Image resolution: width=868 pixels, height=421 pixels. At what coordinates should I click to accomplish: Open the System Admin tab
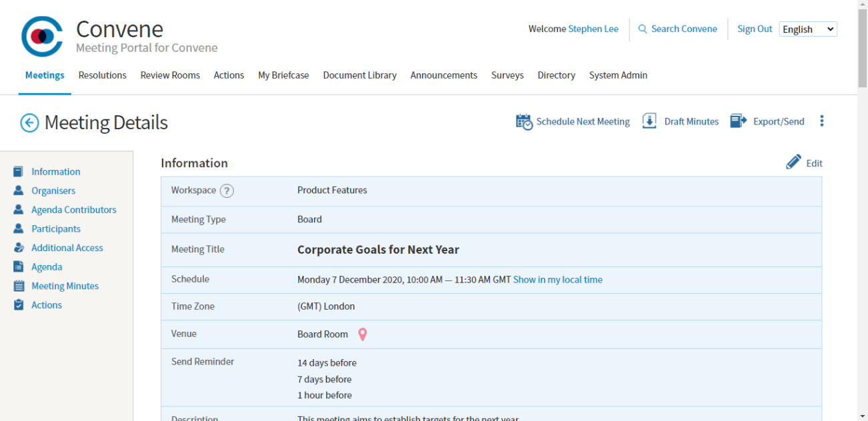[x=618, y=75]
